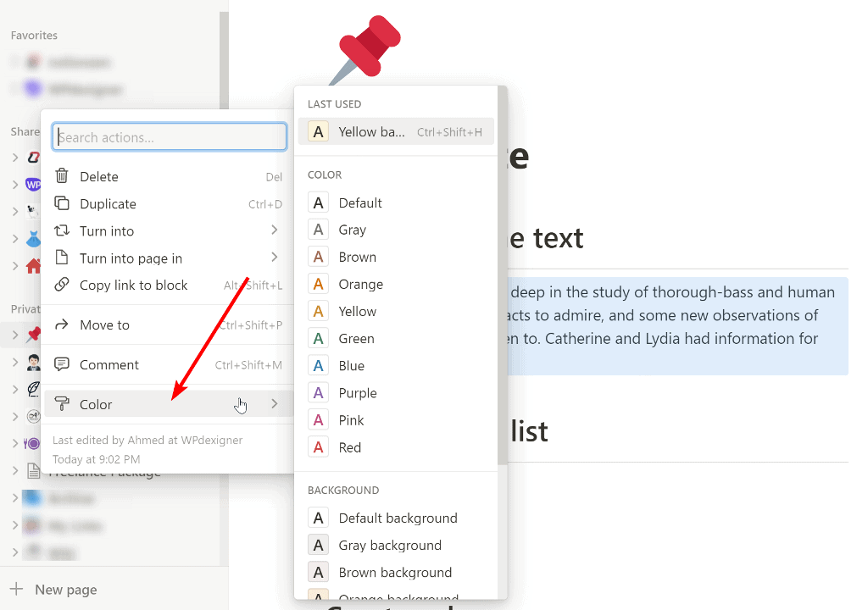Choose Comment from the context menu
Viewport: 868px width, 610px height.
(x=110, y=364)
